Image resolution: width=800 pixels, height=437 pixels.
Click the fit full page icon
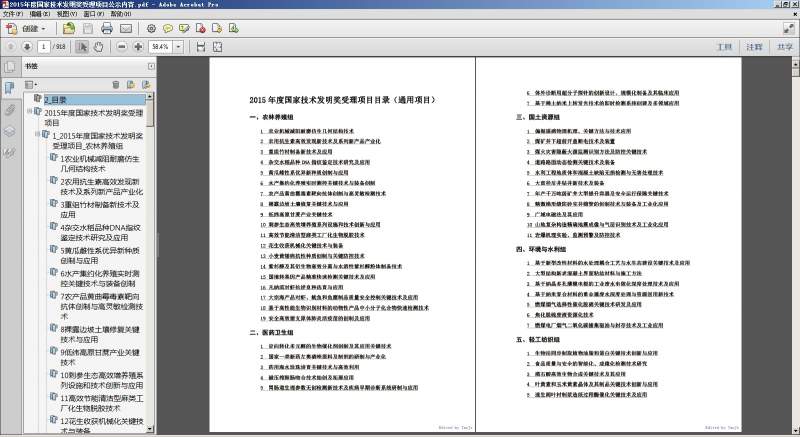(217, 47)
